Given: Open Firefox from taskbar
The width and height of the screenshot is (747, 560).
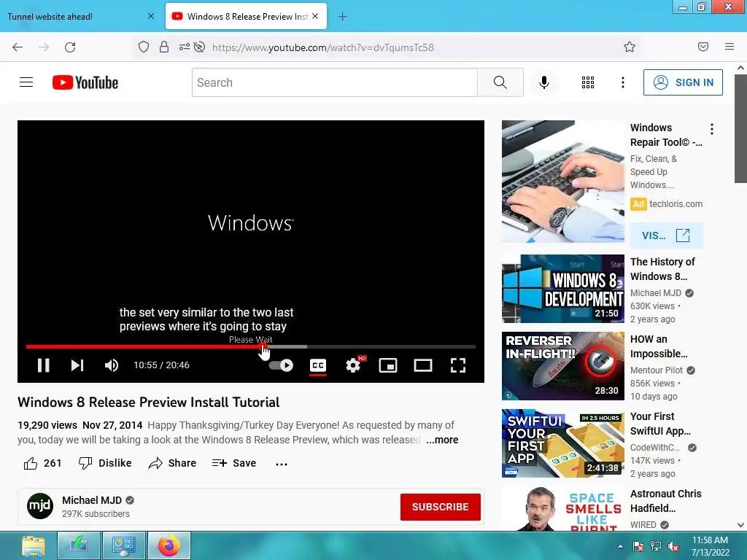Looking at the screenshot, I should 169,545.
